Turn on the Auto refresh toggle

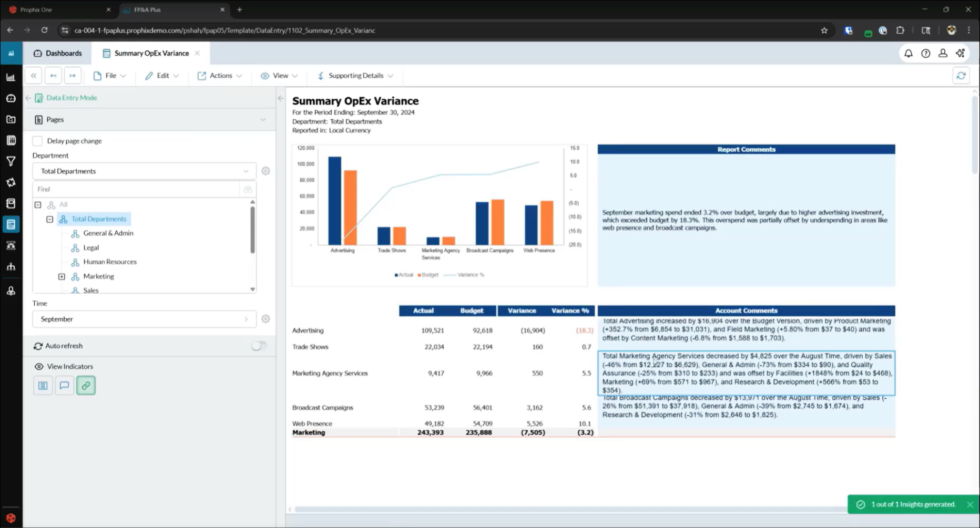259,346
